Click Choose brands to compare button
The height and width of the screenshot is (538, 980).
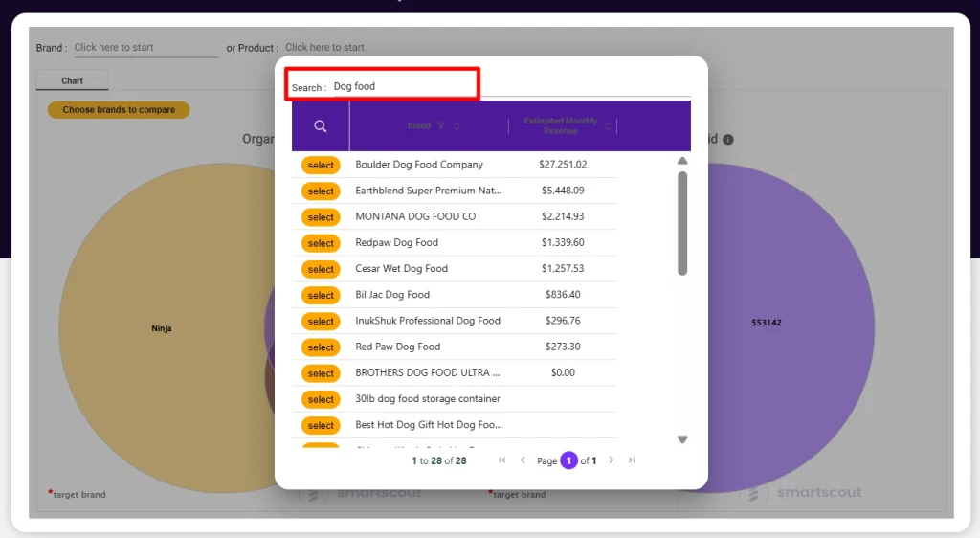[119, 109]
